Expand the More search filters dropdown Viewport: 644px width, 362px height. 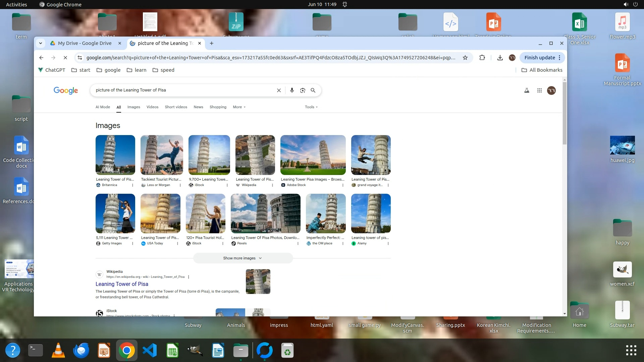[x=239, y=107]
